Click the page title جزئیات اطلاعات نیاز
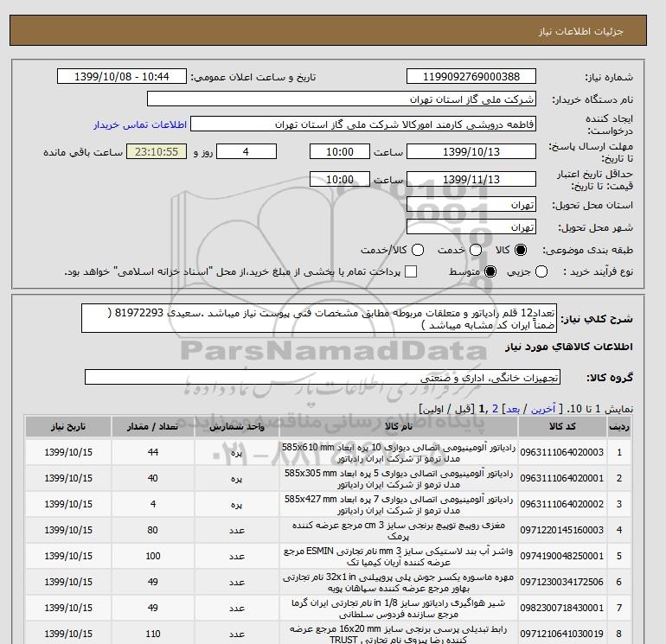Viewport: 666px width, 644px height. pyautogui.click(x=581, y=31)
